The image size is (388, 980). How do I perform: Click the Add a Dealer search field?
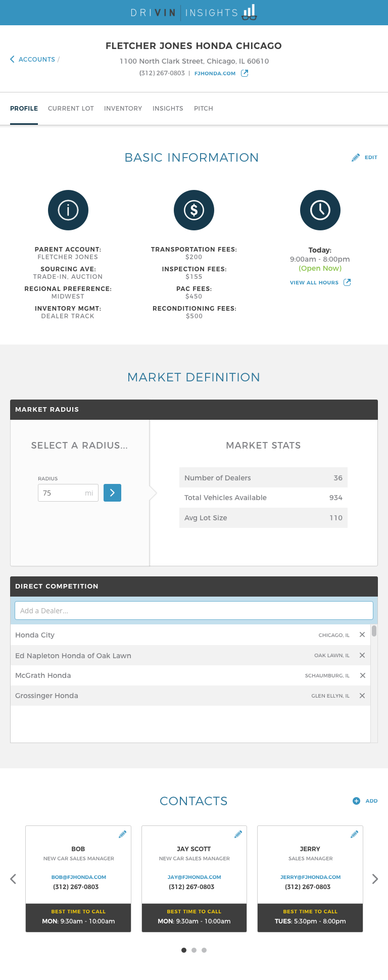(x=194, y=611)
